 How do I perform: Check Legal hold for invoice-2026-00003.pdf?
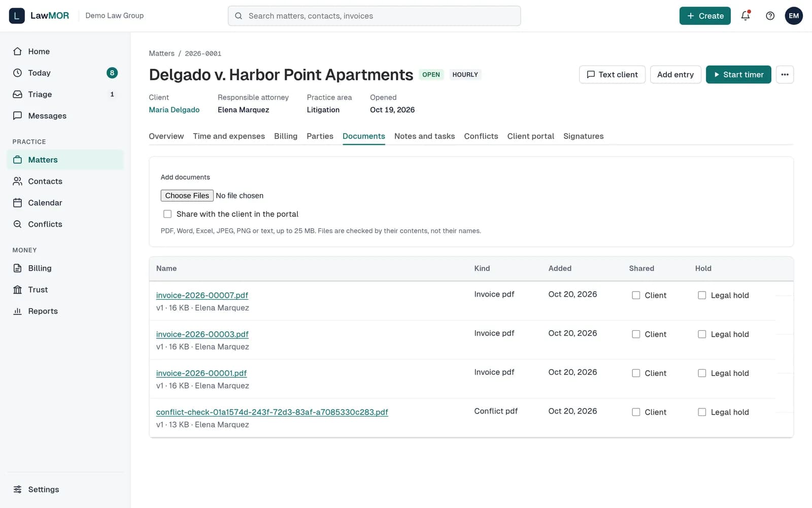pyautogui.click(x=702, y=334)
